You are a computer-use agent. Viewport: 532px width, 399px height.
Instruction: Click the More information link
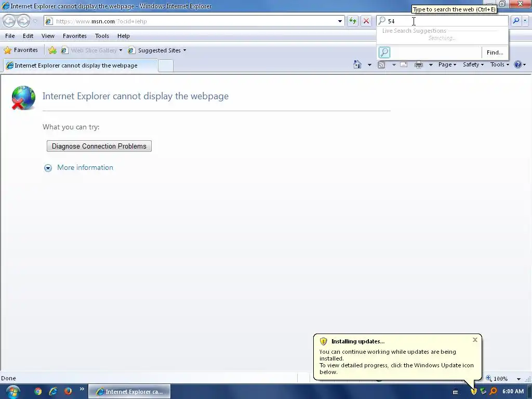[85, 168]
